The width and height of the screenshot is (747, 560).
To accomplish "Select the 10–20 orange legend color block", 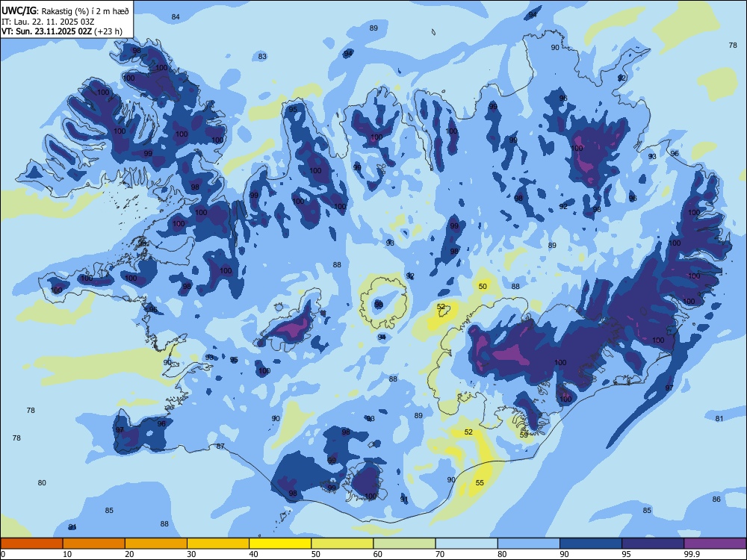I will 94,544.
